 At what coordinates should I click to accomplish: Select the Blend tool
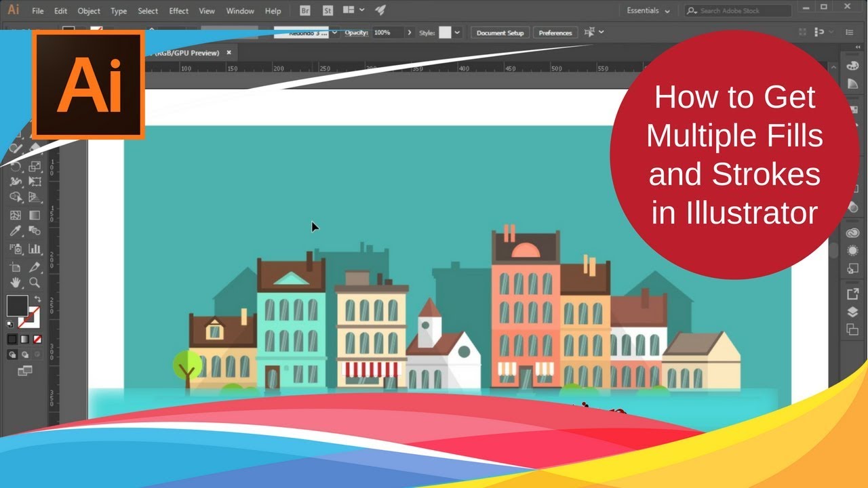point(35,232)
